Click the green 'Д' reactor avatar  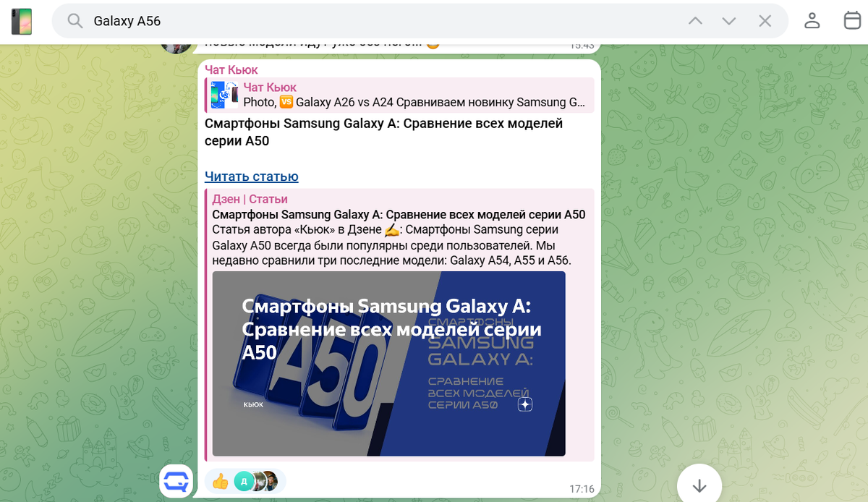click(x=244, y=481)
